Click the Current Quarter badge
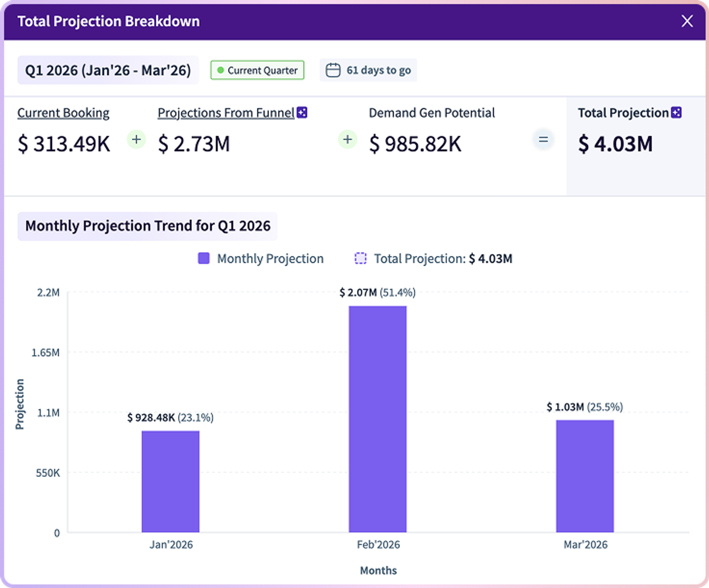The width and height of the screenshot is (709, 588). pos(257,70)
